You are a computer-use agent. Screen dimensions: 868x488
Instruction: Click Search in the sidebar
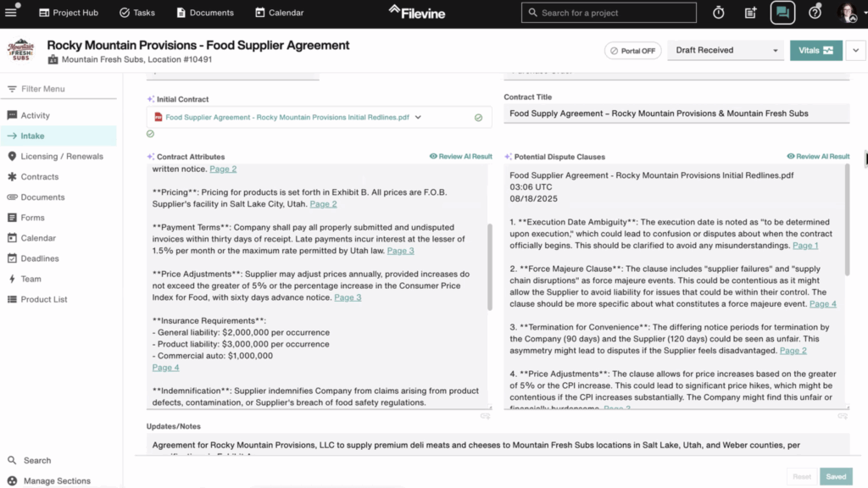[37, 460]
